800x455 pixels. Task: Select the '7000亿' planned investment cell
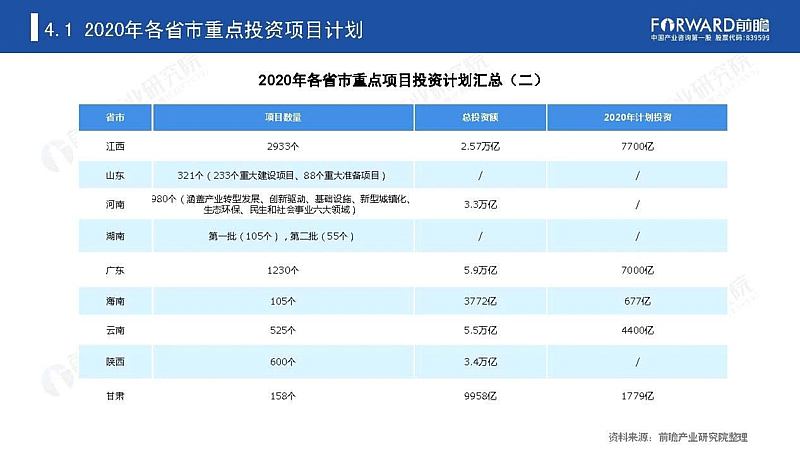[x=637, y=270]
